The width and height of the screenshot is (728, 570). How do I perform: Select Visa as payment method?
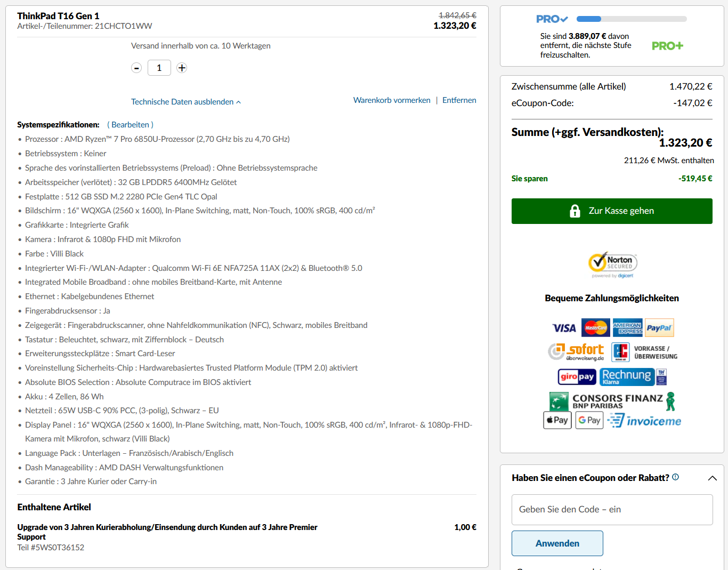point(564,327)
